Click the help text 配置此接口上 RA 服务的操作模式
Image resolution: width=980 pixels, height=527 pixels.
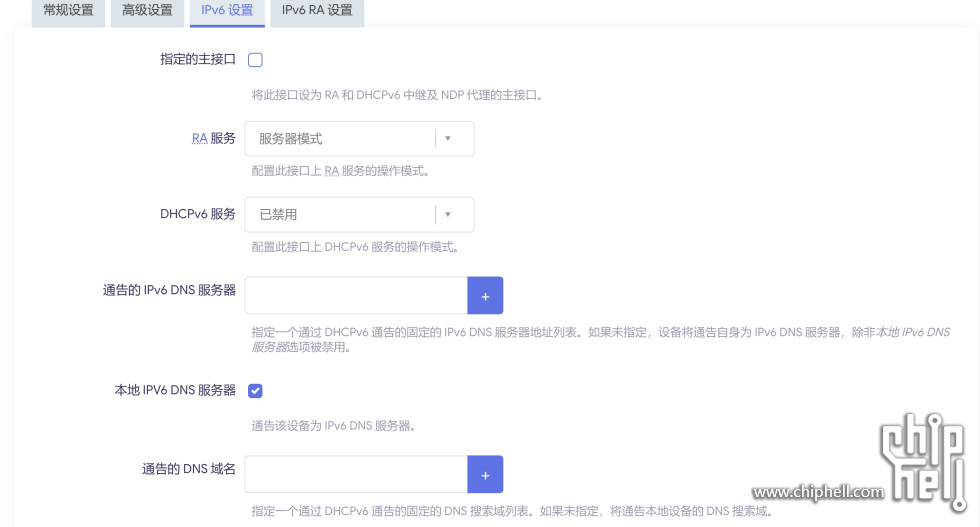340,171
